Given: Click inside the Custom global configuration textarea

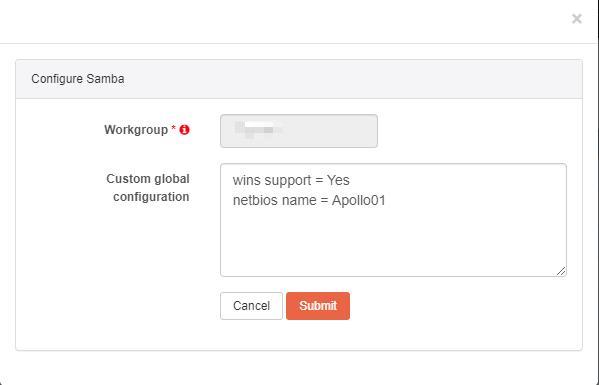Looking at the screenshot, I should (393, 220).
